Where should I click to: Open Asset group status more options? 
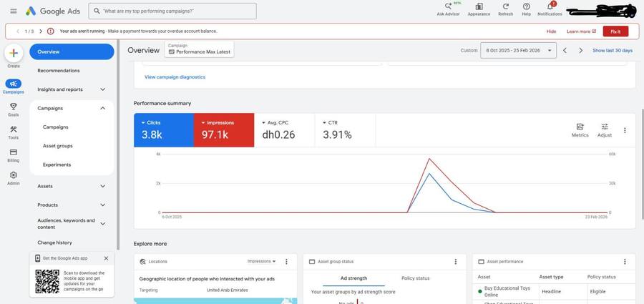tap(456, 261)
